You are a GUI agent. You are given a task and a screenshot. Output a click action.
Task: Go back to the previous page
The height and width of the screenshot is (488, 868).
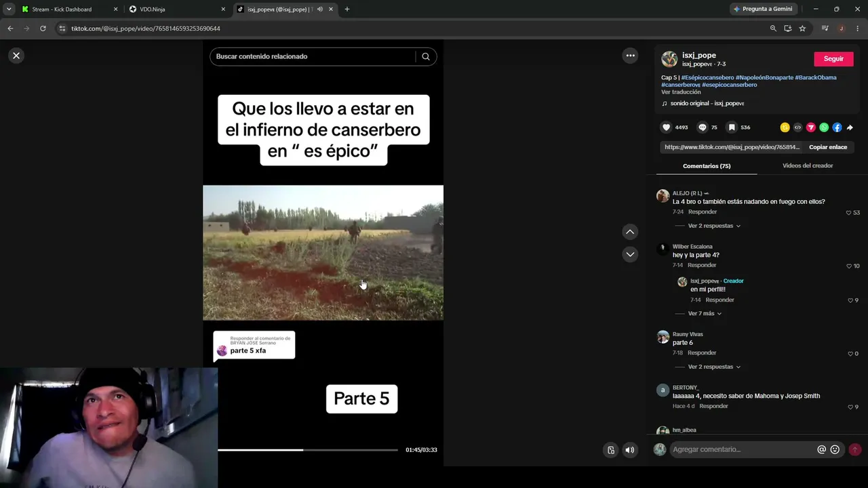pos(10,28)
